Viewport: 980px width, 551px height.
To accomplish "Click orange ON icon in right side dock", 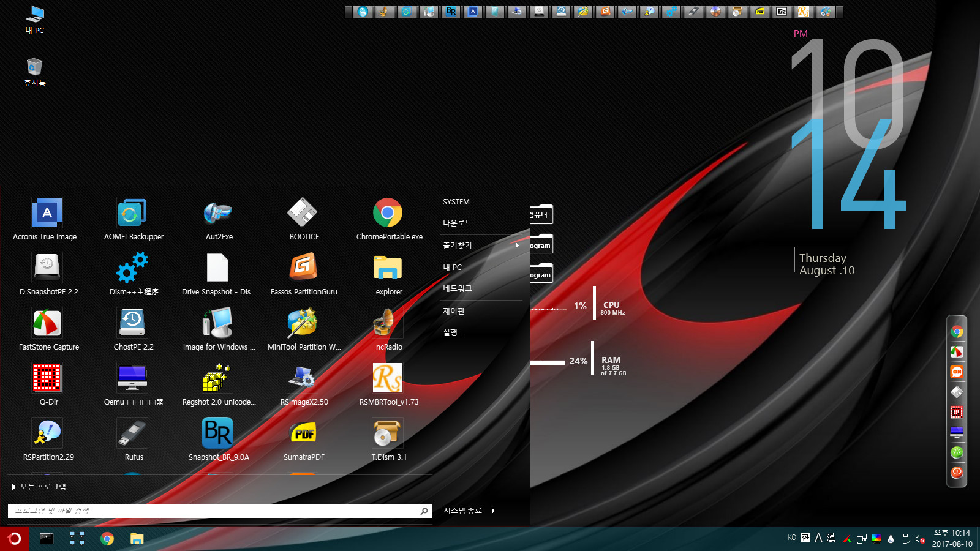I will [957, 372].
